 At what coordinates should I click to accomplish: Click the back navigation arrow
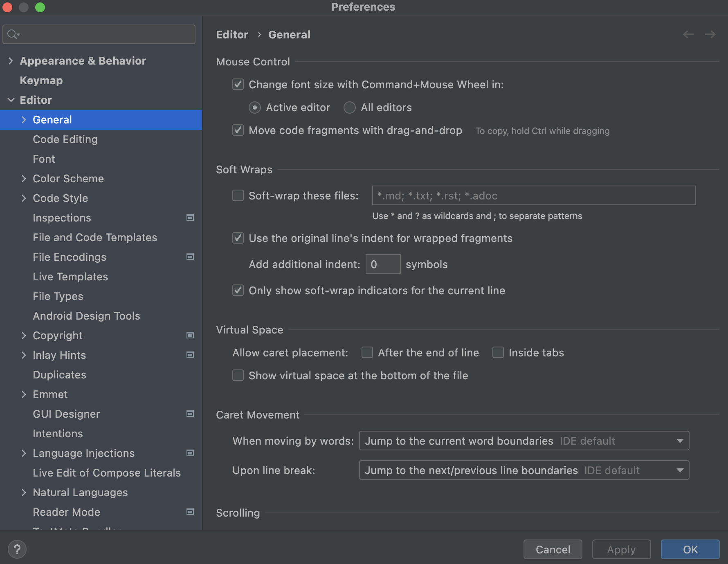pyautogui.click(x=688, y=34)
